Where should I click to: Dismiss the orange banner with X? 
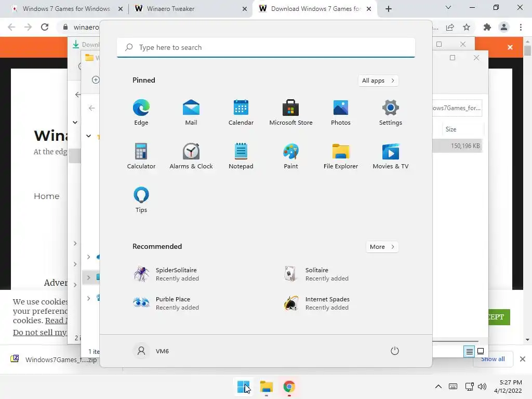[510, 47]
